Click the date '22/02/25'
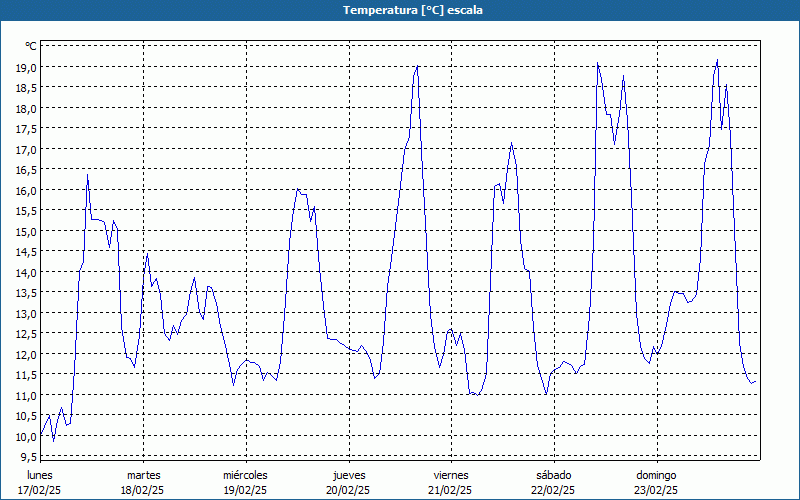 click(553, 490)
